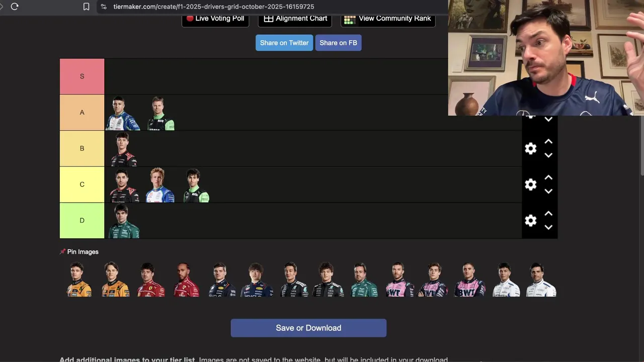The height and width of the screenshot is (362, 644).
Task: Click the A tier label
Action: (x=82, y=113)
